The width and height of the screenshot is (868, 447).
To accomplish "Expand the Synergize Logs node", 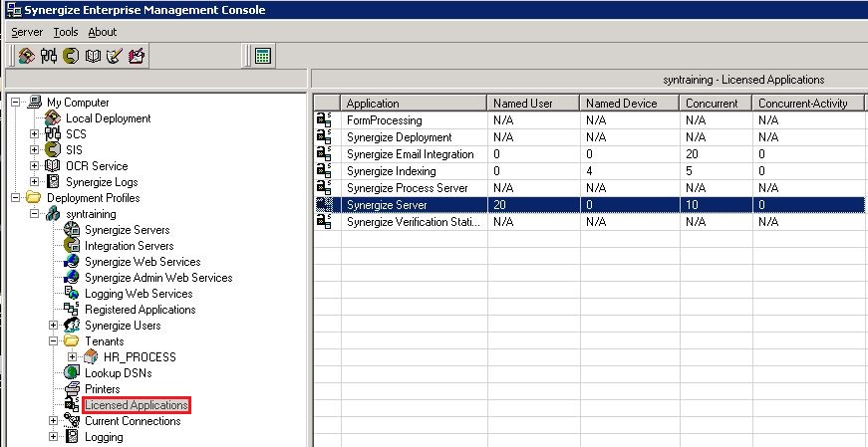I will 34,182.
